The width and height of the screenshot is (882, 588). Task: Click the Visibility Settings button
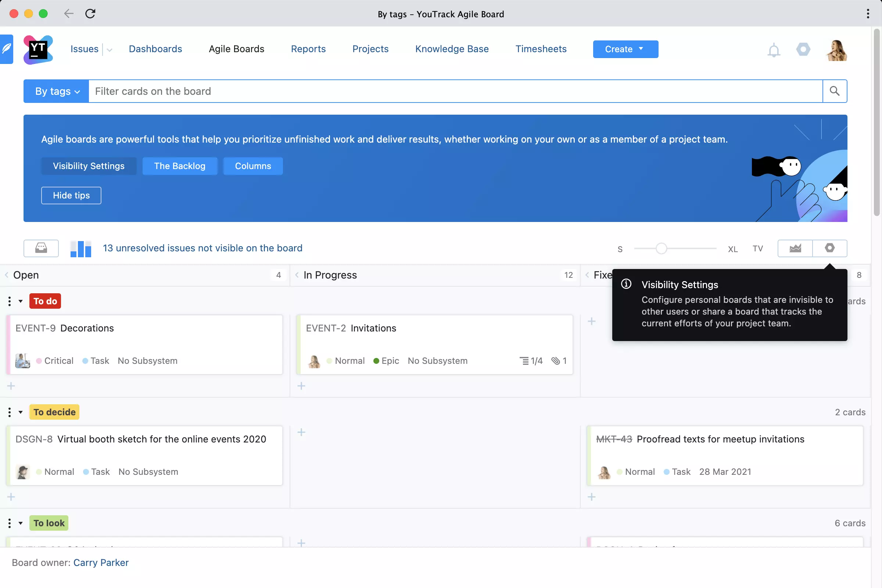point(89,165)
